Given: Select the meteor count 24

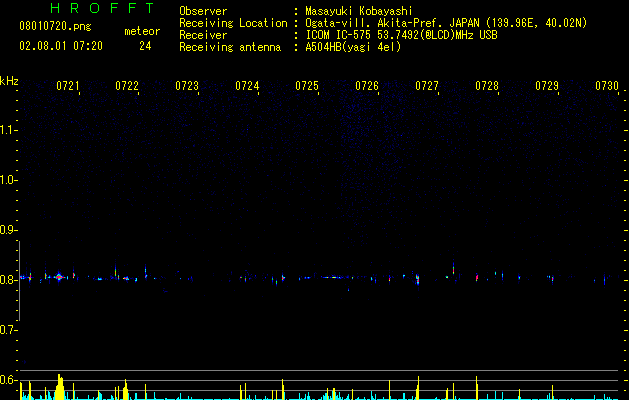Looking at the screenshot, I should click(145, 46).
